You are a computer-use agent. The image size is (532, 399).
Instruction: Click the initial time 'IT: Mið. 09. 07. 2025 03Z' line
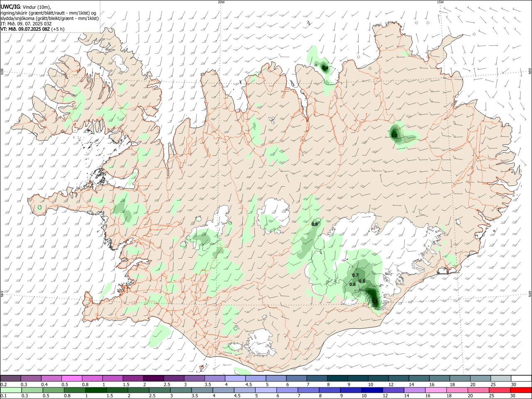tap(26, 24)
